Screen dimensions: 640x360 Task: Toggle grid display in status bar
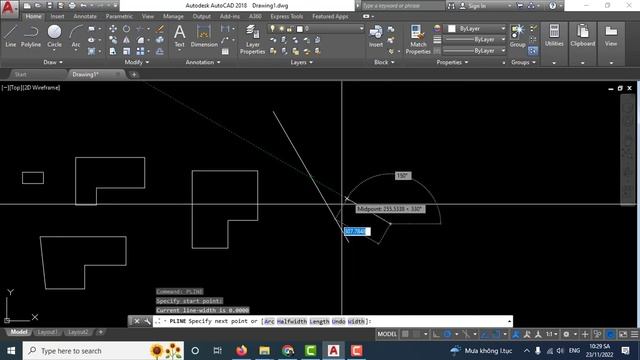pyautogui.click(x=405, y=334)
